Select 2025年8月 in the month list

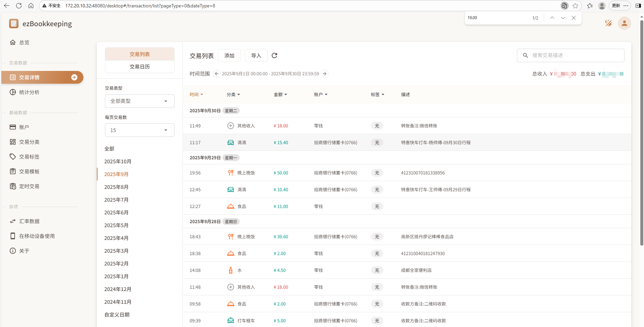click(116, 187)
